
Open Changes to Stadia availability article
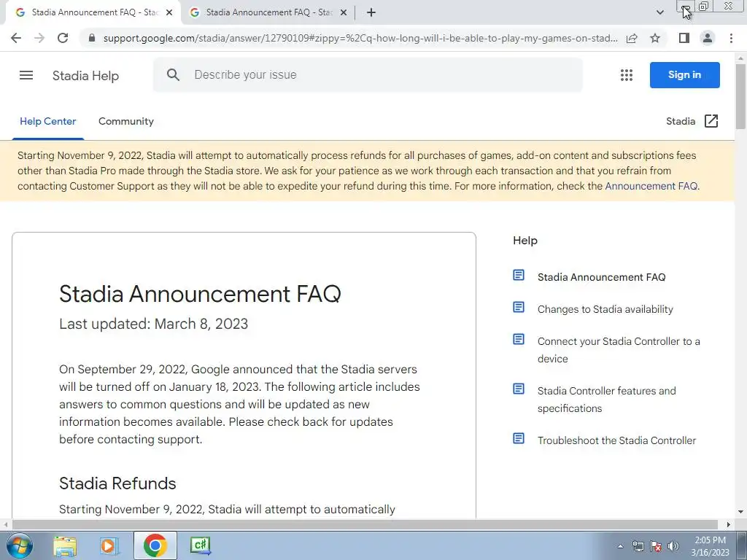(x=605, y=309)
